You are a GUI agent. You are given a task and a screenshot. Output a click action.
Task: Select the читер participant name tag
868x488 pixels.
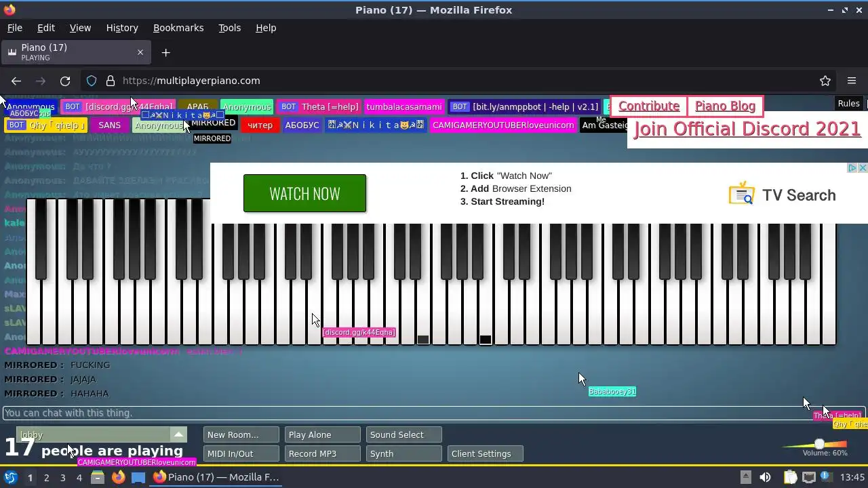(260, 125)
